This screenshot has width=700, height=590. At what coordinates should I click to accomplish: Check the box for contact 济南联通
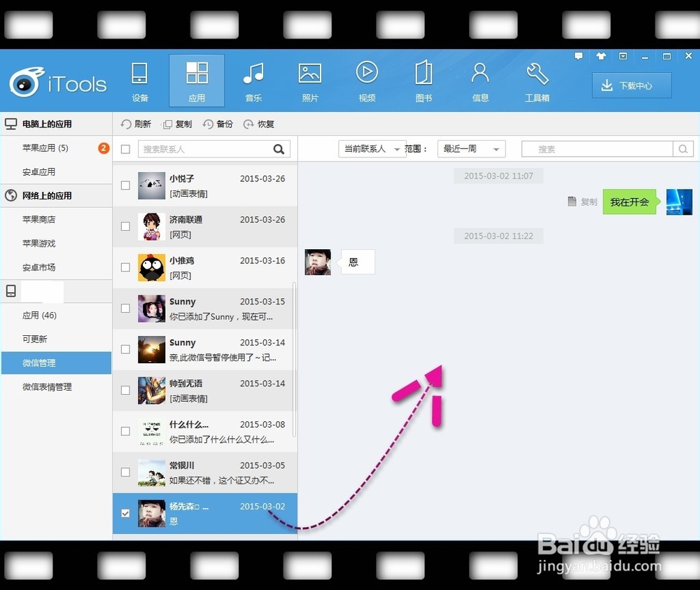[125, 226]
